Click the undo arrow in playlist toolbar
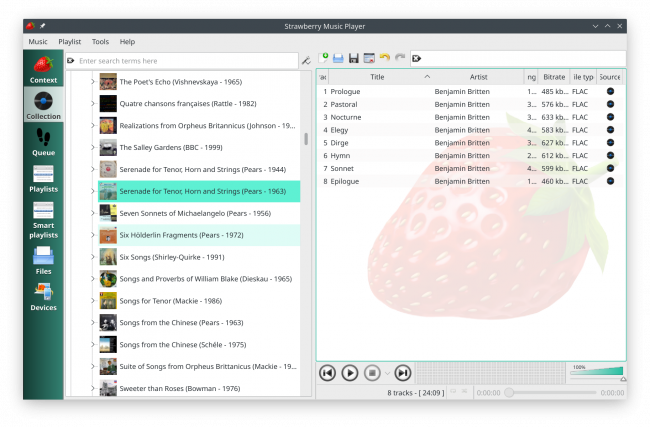This screenshot has height=427, width=650. (x=385, y=59)
